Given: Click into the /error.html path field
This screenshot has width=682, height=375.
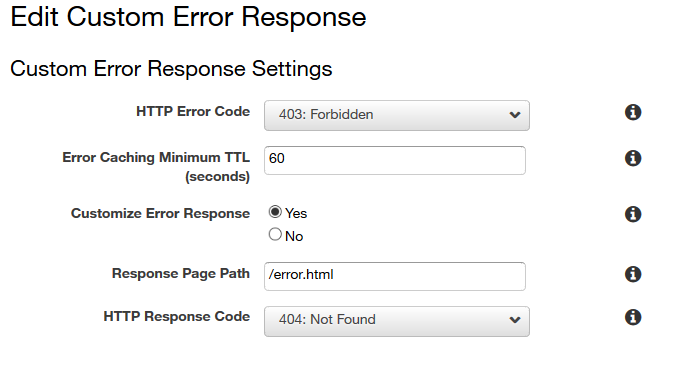Looking at the screenshot, I should [x=394, y=276].
